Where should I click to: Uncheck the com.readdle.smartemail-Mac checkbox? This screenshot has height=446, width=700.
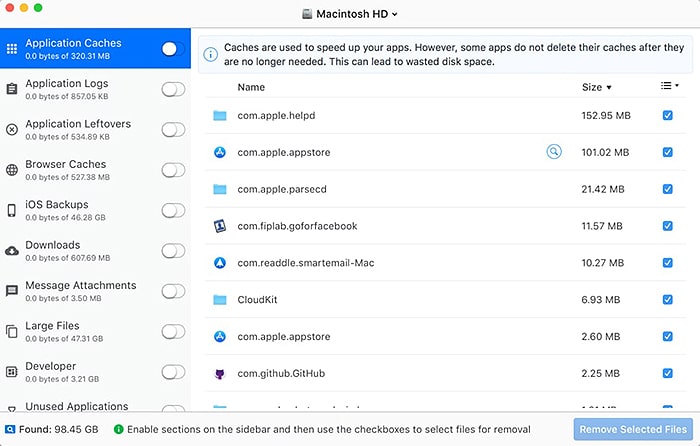[667, 263]
